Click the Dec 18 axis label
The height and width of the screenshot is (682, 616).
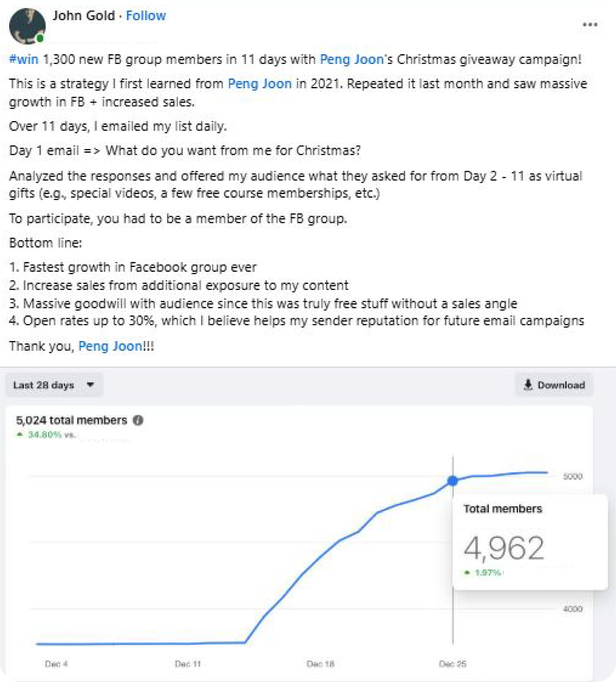coord(320,664)
